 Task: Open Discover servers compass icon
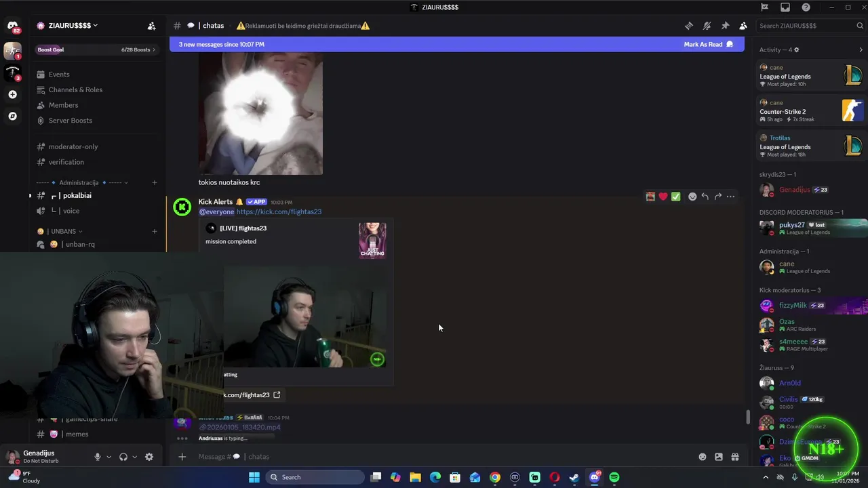(x=12, y=116)
